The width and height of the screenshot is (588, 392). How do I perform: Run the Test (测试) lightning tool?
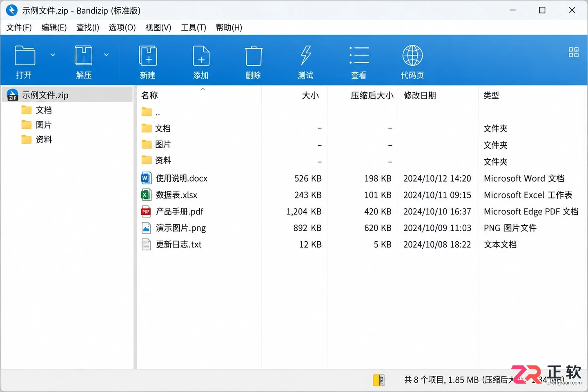[x=305, y=56]
